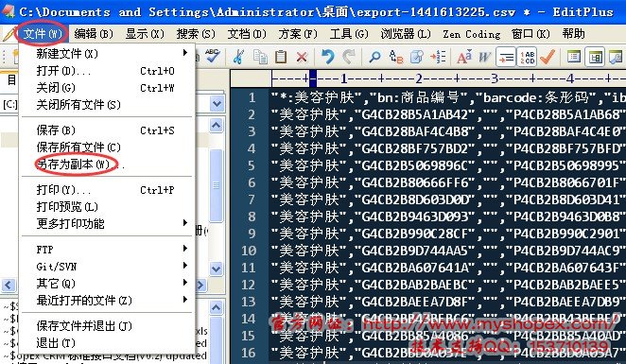Open the 编辑 menu
626x364 pixels.
(x=94, y=34)
